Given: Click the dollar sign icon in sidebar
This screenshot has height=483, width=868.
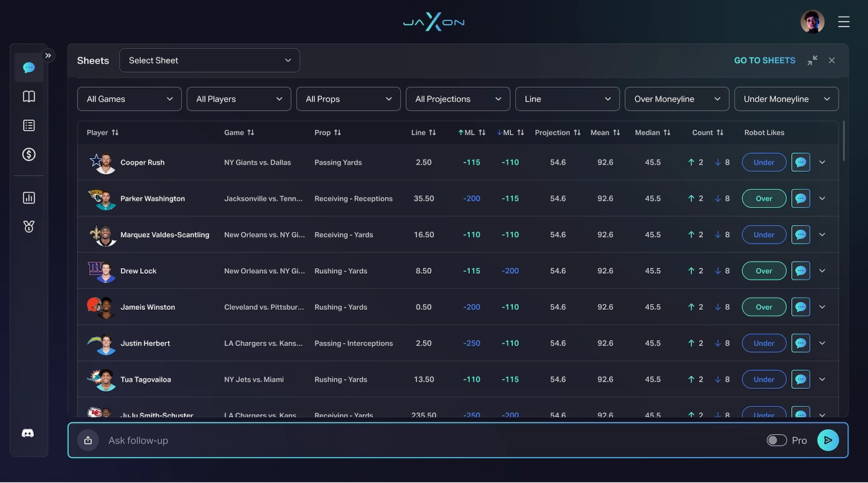Looking at the screenshot, I should [29, 155].
